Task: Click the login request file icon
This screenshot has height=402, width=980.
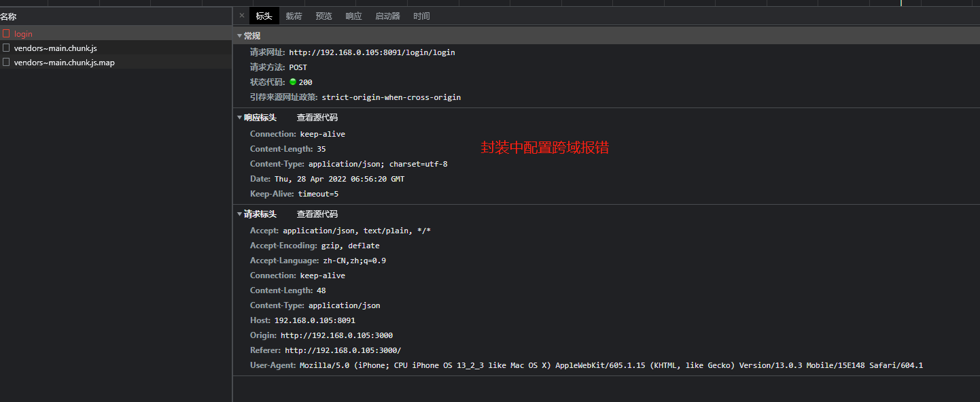Action: [6, 33]
